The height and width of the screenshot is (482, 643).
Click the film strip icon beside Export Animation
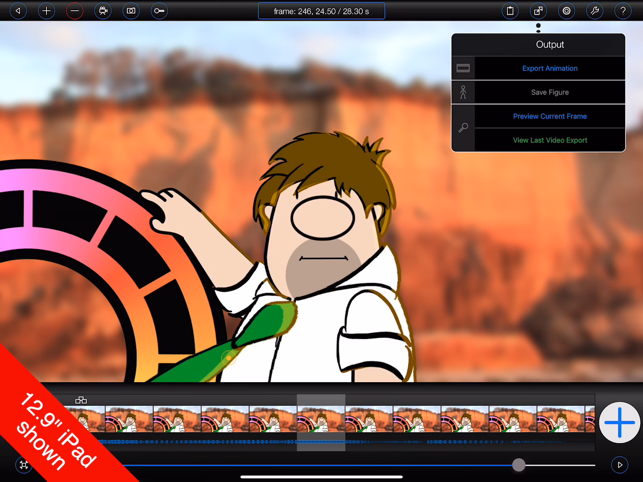[463, 69]
